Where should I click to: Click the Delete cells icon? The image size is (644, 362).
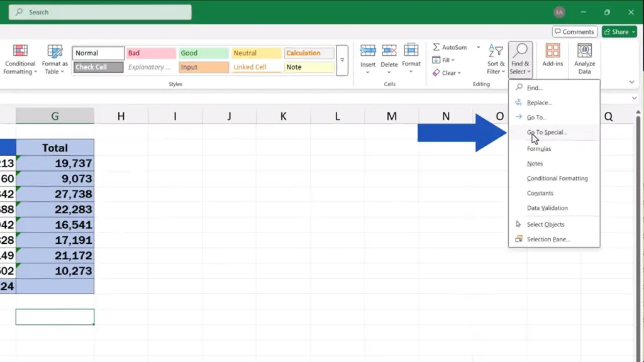coord(389,51)
